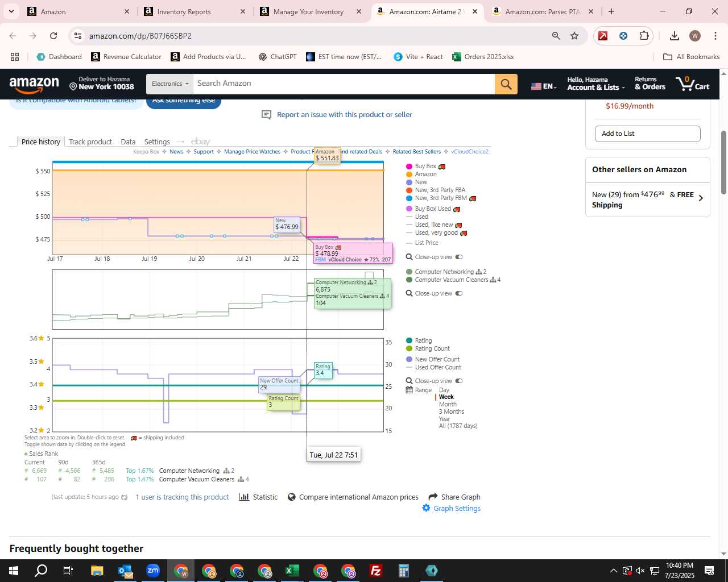The image size is (728, 582).
Task: Select Month range option
Action: coord(448,405)
